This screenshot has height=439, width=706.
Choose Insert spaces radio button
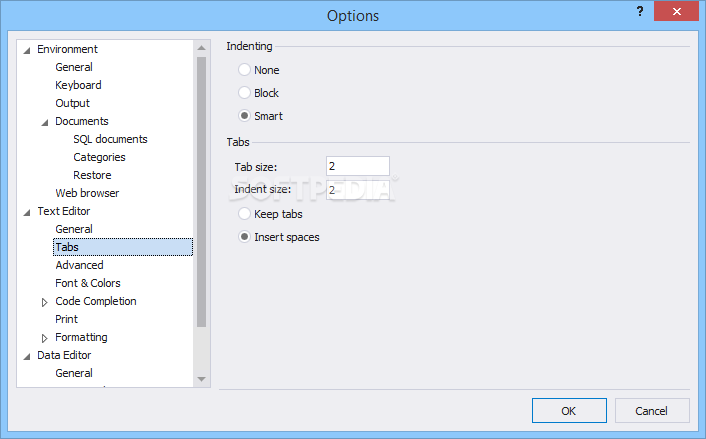click(244, 237)
